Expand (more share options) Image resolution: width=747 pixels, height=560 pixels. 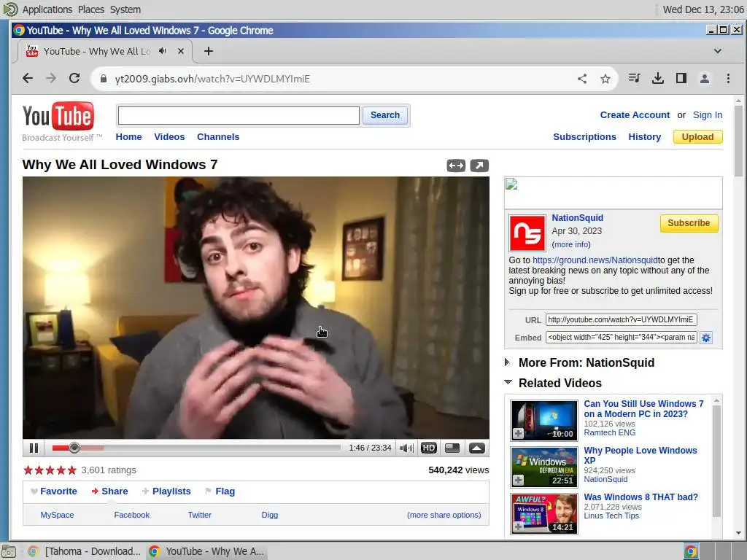coord(444,515)
